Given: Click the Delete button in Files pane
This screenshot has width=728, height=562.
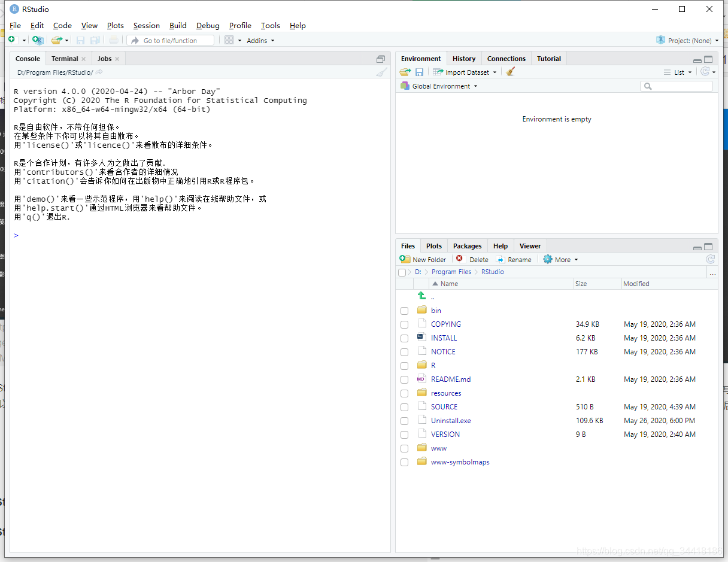Looking at the screenshot, I should 472,259.
